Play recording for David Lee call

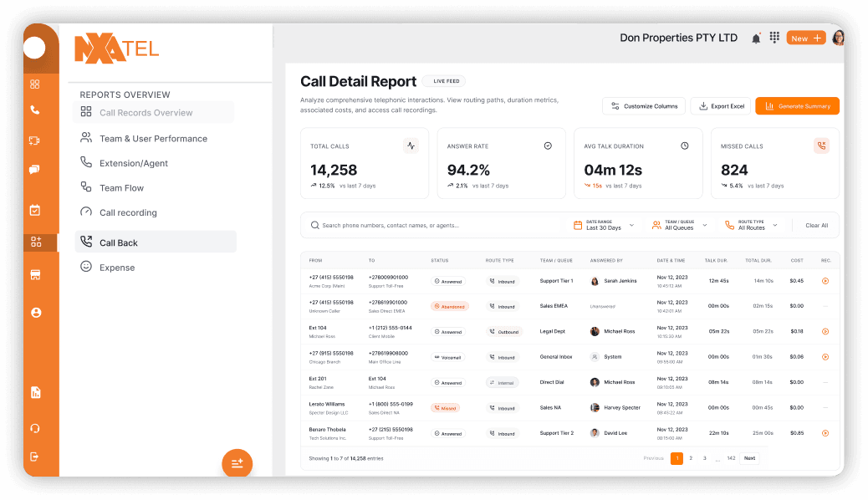coord(825,434)
